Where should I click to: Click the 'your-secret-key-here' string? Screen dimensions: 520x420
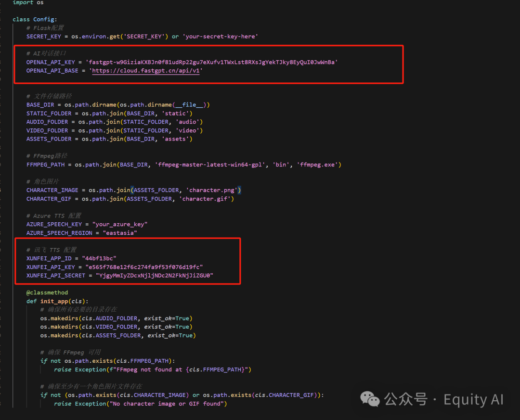pos(220,37)
